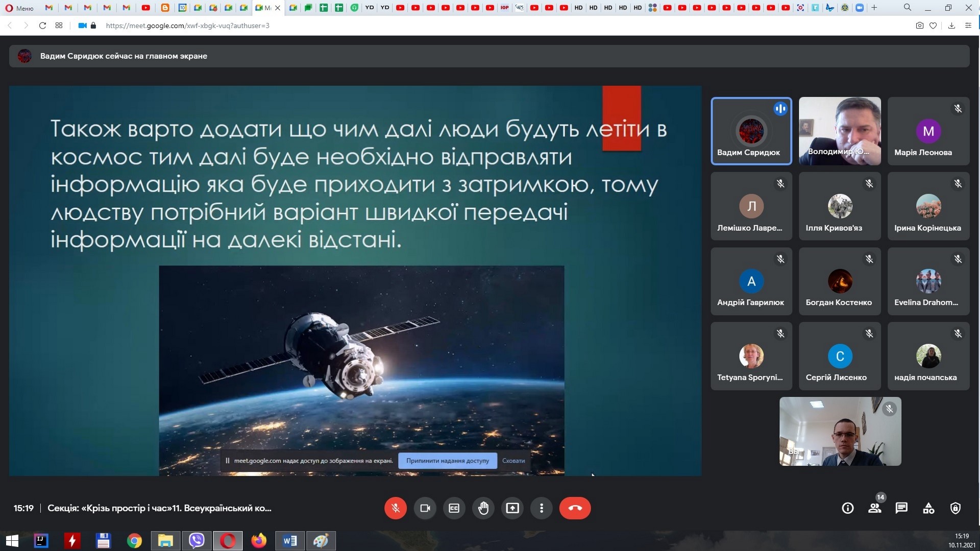This screenshot has width=980, height=551.
Task: Toggle the camera button off
Action: tap(425, 508)
